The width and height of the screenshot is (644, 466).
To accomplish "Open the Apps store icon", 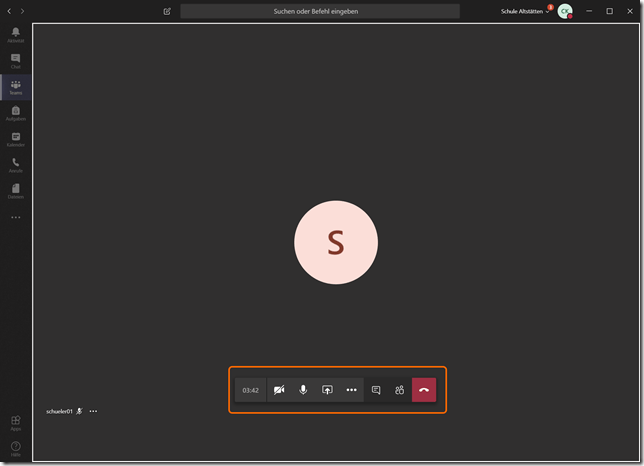I will point(16,422).
